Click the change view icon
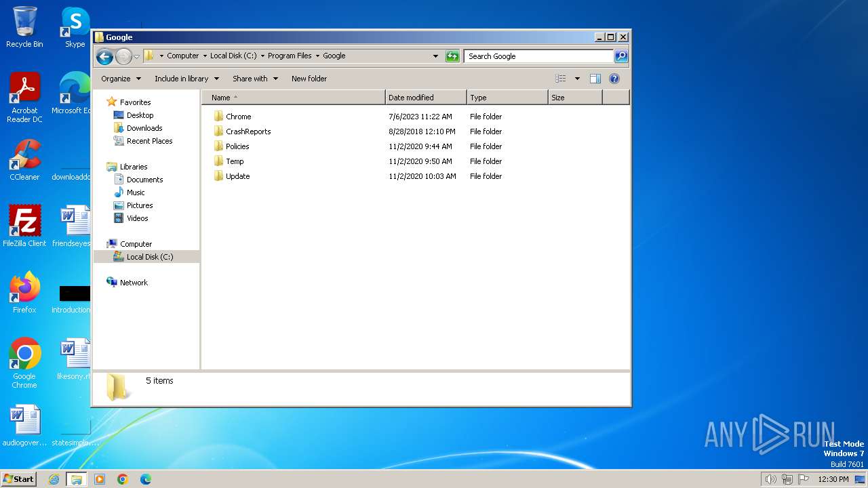Screen dimensions: 868x488 click(x=561, y=79)
